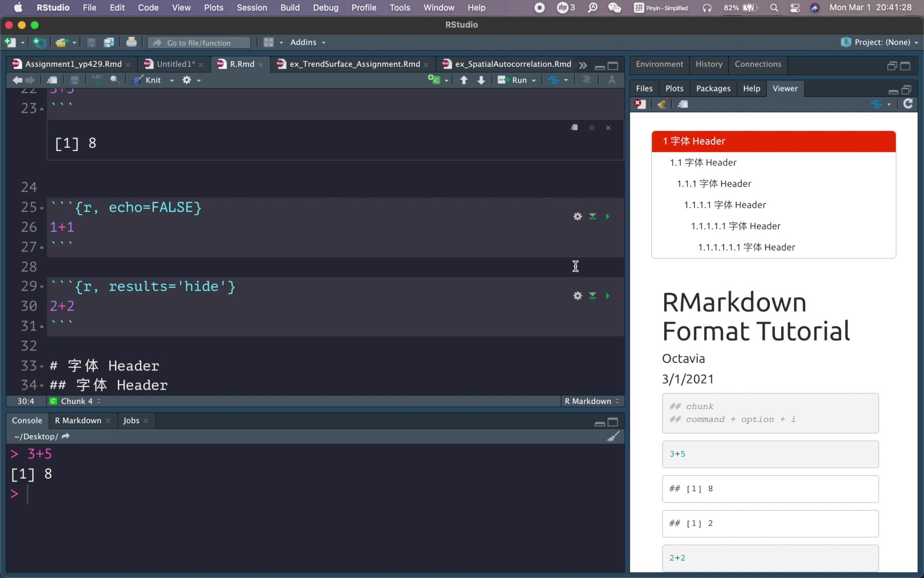Focus the Go to file/function field
Image resolution: width=924 pixels, height=578 pixels.
198,42
